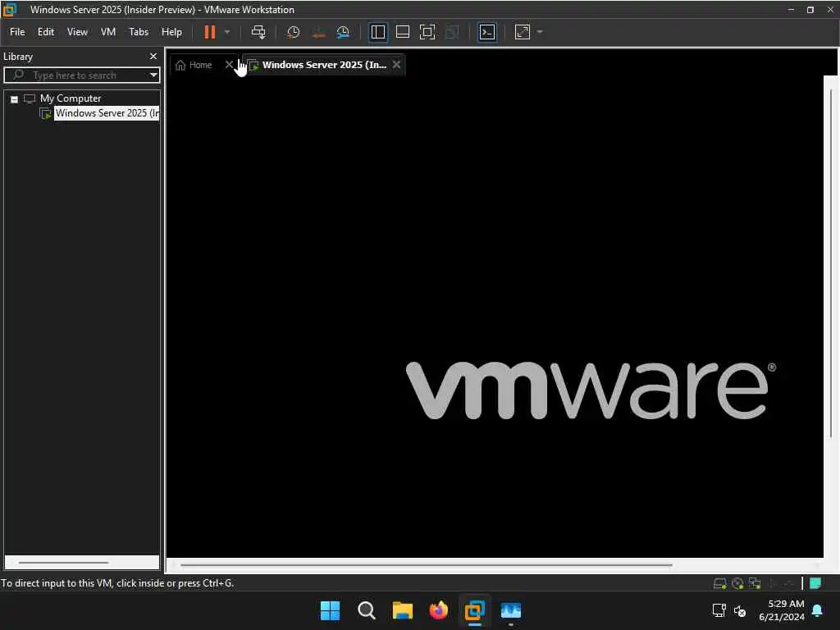Open the Windows Start menu

pyautogui.click(x=330, y=610)
